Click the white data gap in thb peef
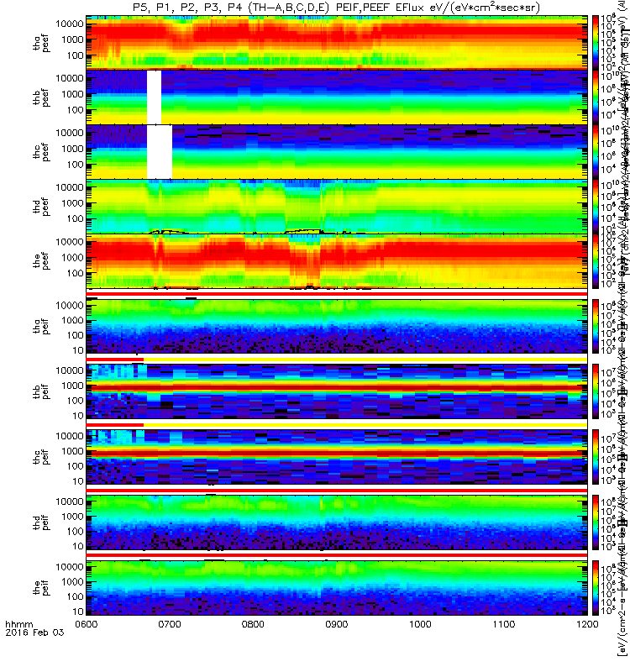Viewport: 630px width, 672px height. [x=155, y=97]
